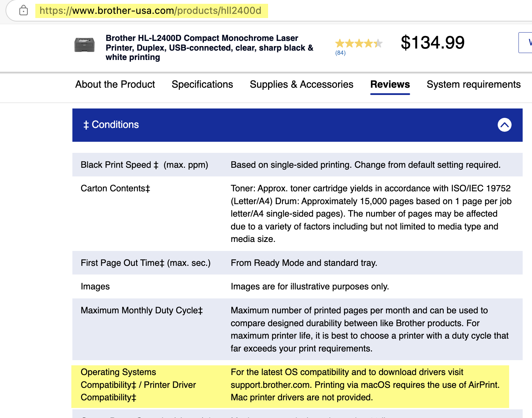
Task: Click the partially visible button beside price
Action: tap(526, 43)
